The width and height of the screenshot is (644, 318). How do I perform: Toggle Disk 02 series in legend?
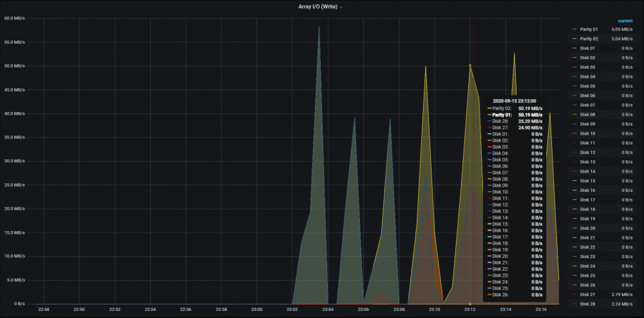(x=587, y=58)
